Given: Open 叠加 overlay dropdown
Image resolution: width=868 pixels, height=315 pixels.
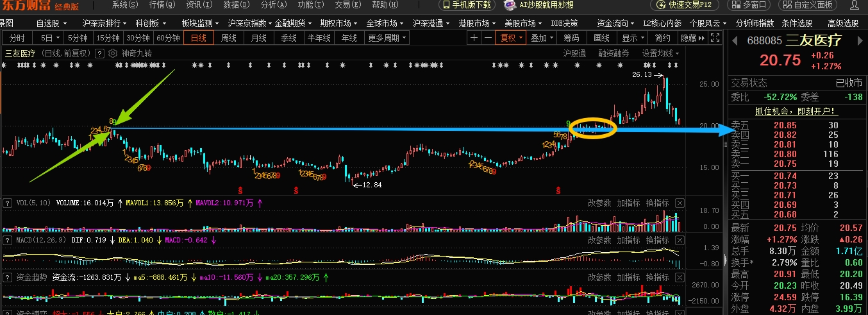Looking at the screenshot, I should (x=542, y=38).
